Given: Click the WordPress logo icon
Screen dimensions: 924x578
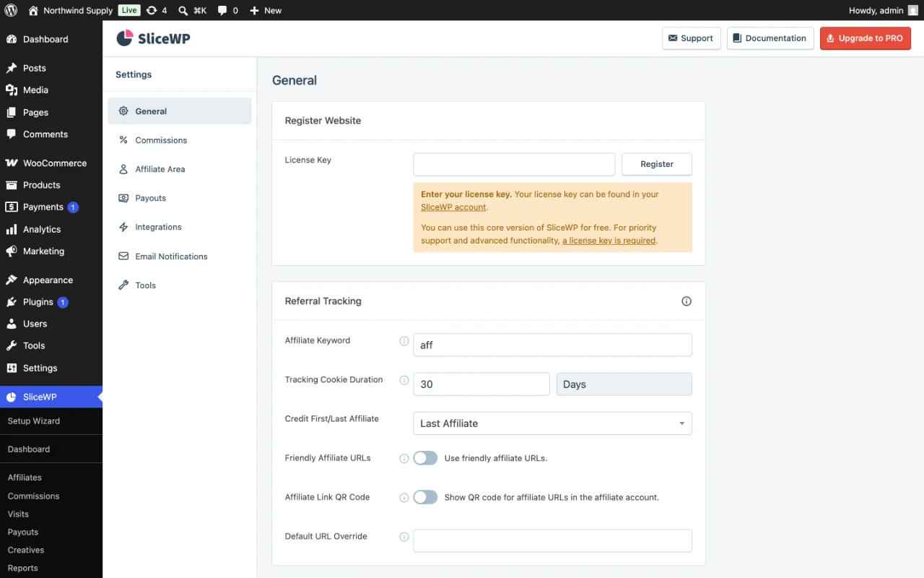Looking at the screenshot, I should (11, 10).
